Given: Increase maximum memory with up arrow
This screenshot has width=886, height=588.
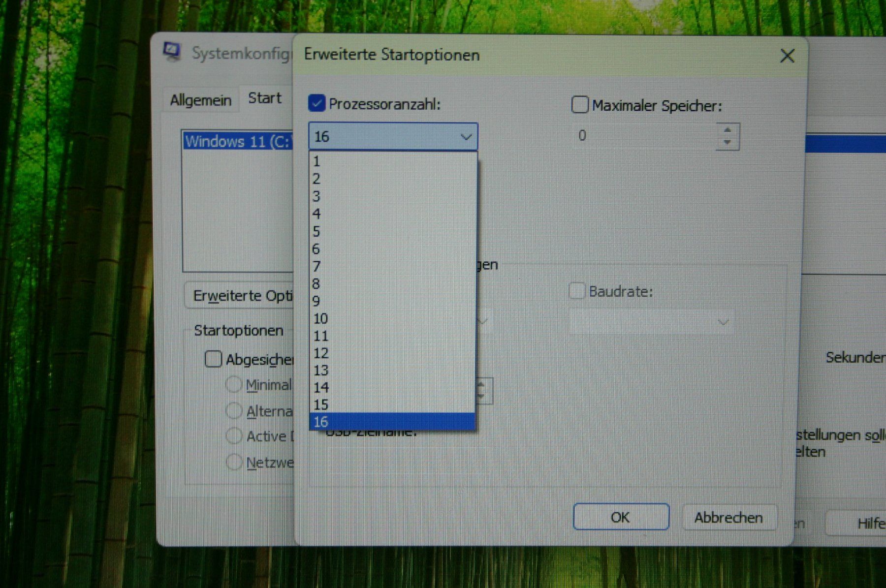Looking at the screenshot, I should tap(727, 130).
